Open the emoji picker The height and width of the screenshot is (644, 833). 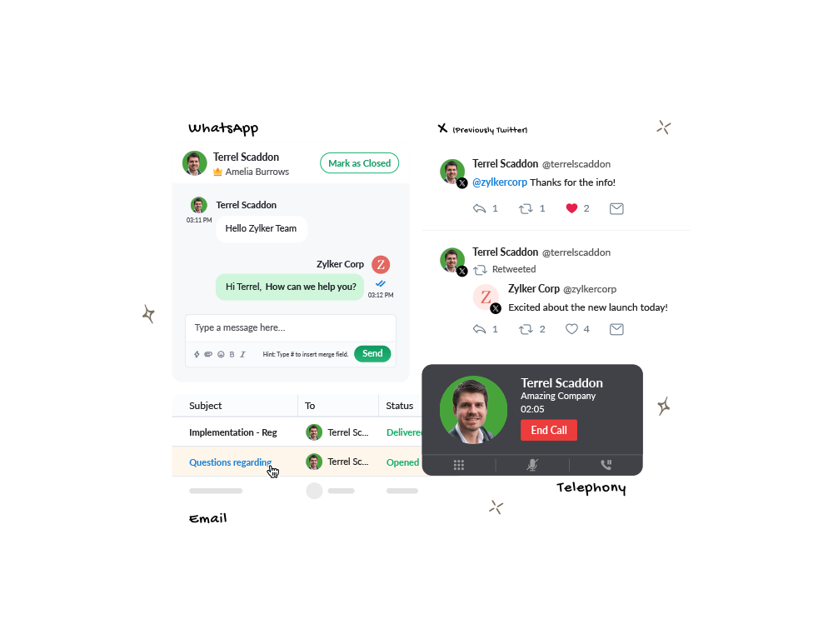click(221, 354)
